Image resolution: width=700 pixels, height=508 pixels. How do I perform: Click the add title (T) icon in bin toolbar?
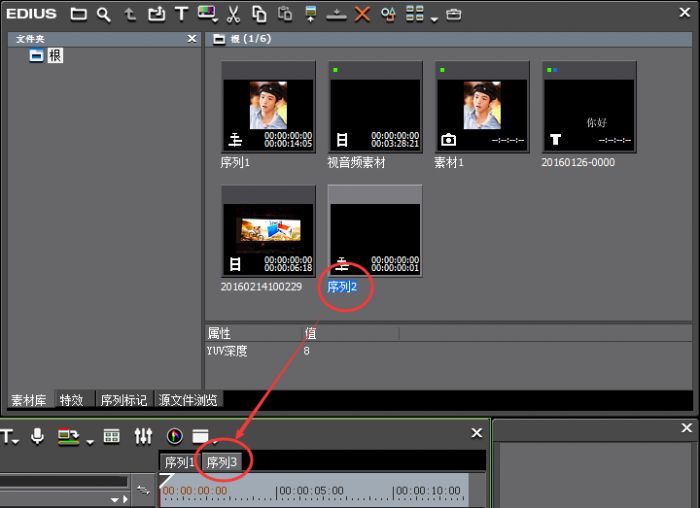[x=181, y=14]
